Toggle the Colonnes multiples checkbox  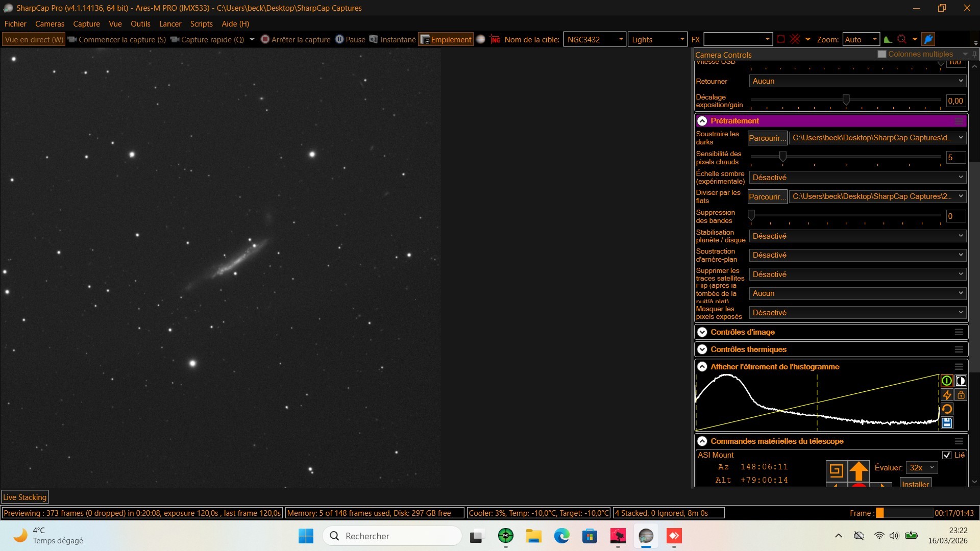pos(881,54)
